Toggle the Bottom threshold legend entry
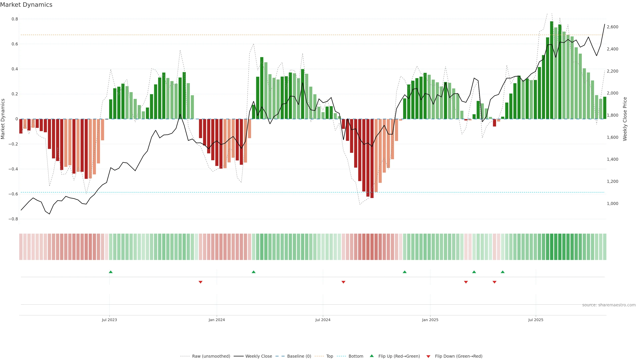Screen dimensions: 644x362 point(356,356)
